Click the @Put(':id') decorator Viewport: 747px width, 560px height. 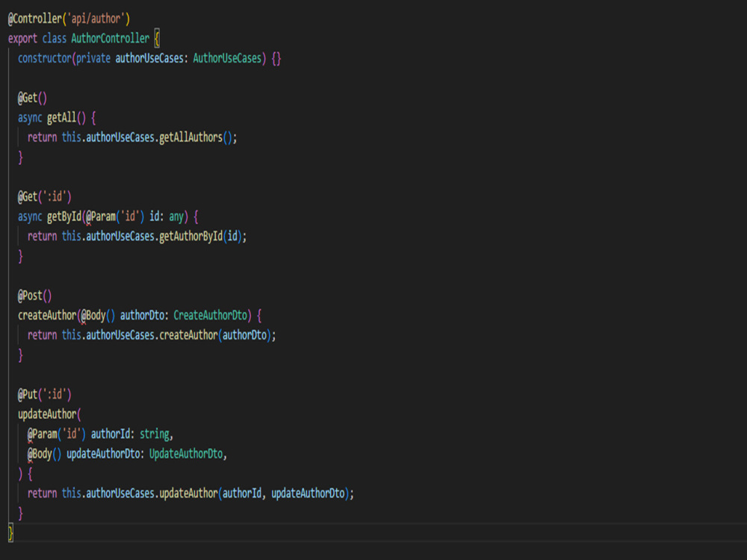tap(44, 394)
